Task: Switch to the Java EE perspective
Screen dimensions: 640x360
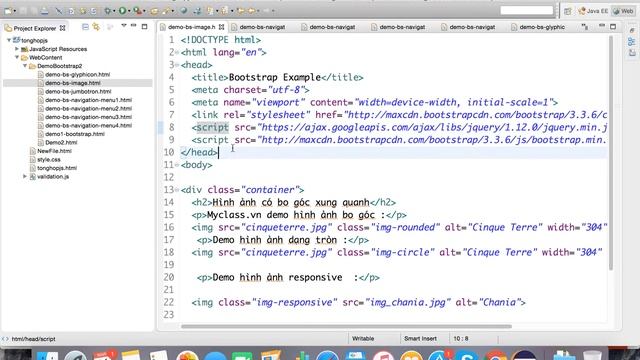Action: click(x=593, y=11)
